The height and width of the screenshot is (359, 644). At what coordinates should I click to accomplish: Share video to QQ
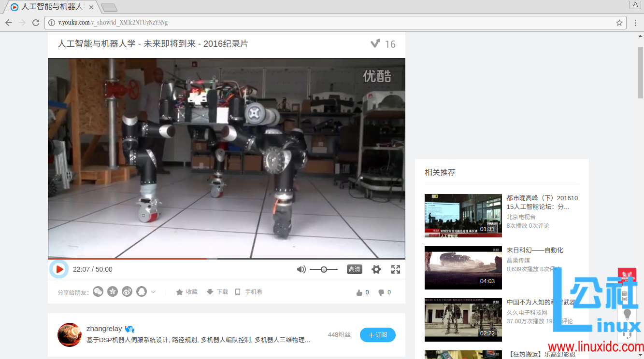point(142,291)
